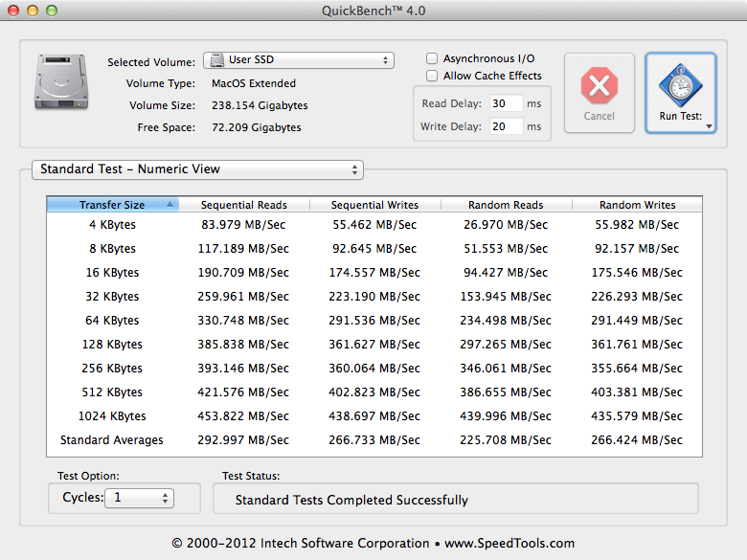This screenshot has width=747, height=560.
Task: Click the Standard Tests Completed Successfully status
Action: pyautogui.click(x=351, y=500)
